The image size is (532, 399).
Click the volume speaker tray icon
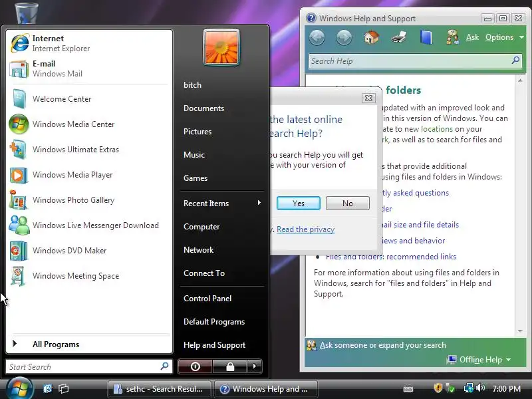[x=481, y=388]
